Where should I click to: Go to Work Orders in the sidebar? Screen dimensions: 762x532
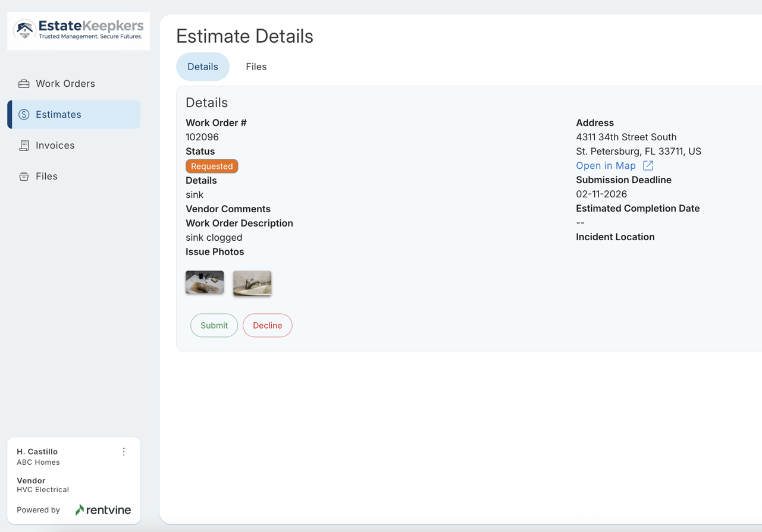pos(65,84)
